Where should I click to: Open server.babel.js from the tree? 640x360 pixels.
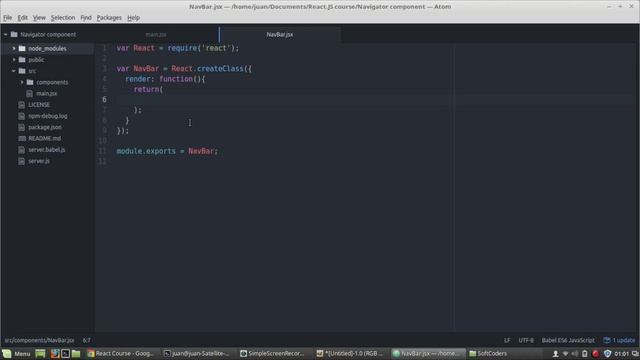coord(47,150)
